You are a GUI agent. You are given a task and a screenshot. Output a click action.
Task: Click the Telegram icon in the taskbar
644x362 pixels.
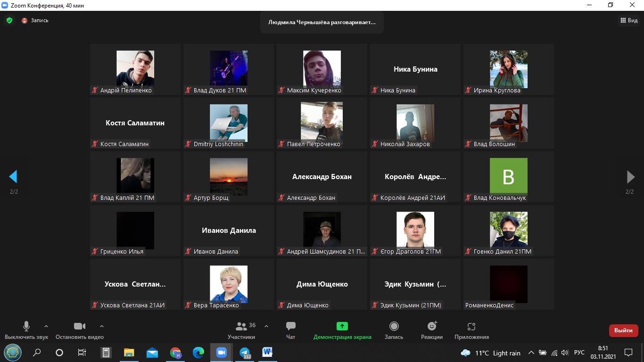[244, 353]
